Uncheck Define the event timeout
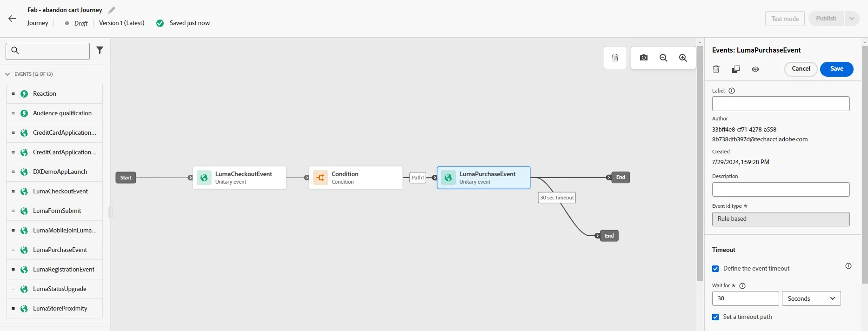The width and height of the screenshot is (868, 331). (715, 269)
